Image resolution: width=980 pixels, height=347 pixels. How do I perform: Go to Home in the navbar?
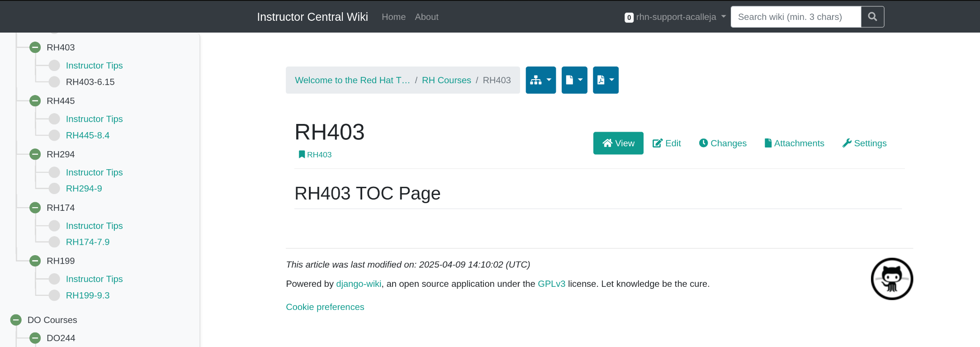coord(393,17)
